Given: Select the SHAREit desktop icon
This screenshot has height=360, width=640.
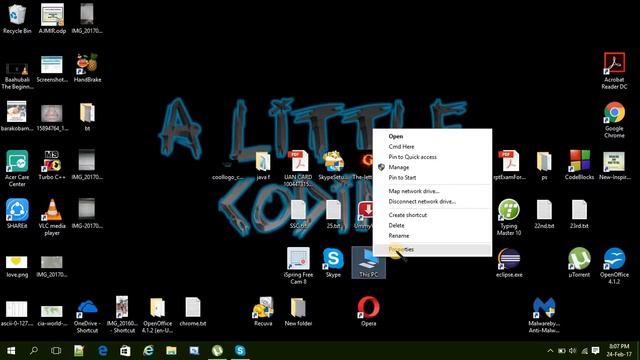Looking at the screenshot, I should click(17, 213).
